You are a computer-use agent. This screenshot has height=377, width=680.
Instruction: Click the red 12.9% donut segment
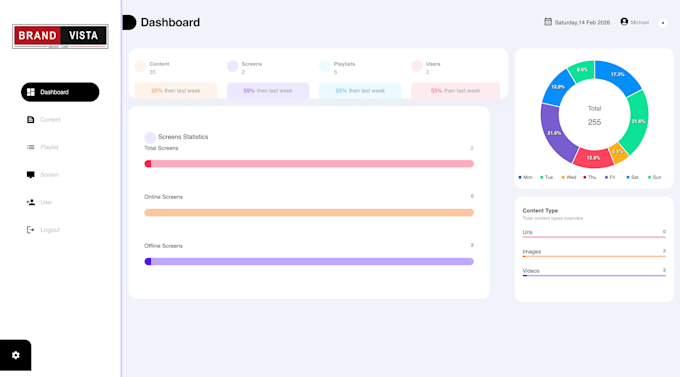(x=593, y=158)
